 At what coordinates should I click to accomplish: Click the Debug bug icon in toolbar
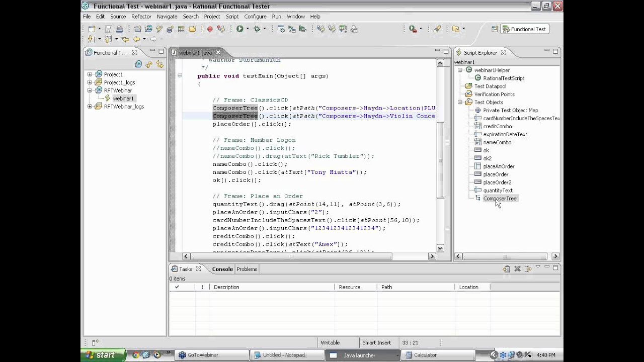pyautogui.click(x=257, y=29)
